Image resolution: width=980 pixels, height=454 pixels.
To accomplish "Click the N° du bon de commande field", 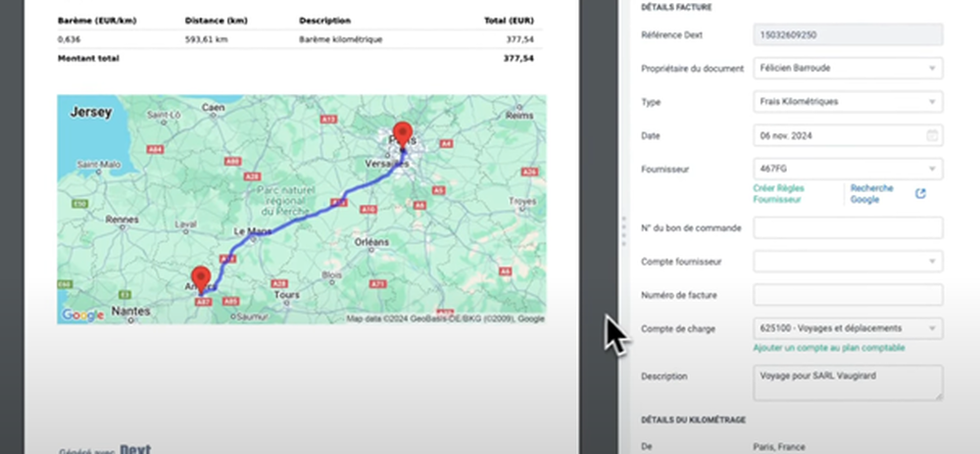I will [848, 227].
